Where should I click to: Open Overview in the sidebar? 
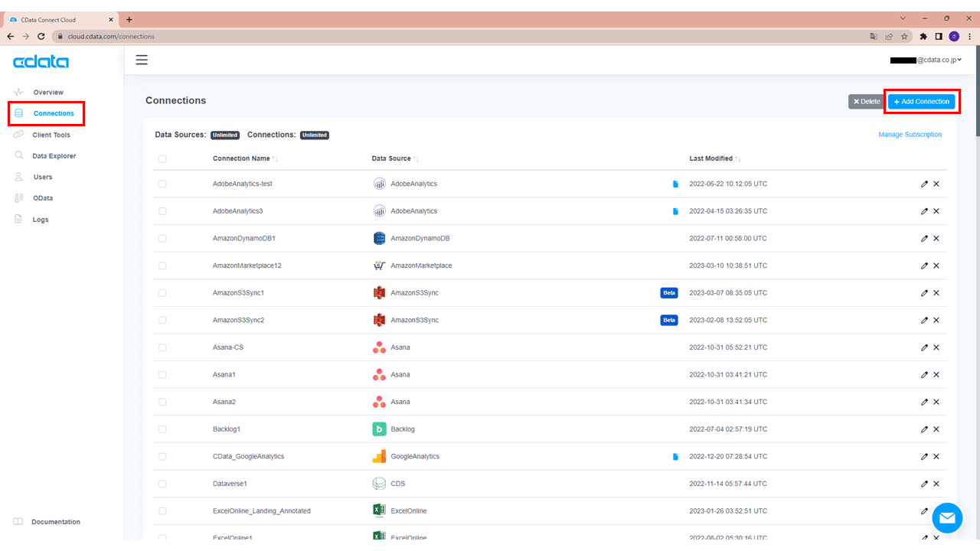click(x=48, y=93)
